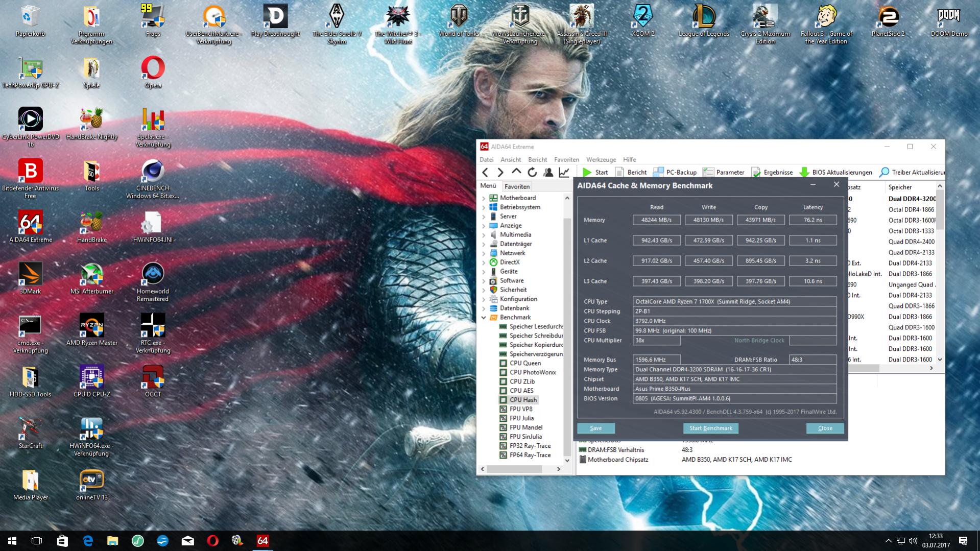980x551 pixels.
Task: Select the CPUID CPU-Z desktop icon
Action: pos(92,381)
